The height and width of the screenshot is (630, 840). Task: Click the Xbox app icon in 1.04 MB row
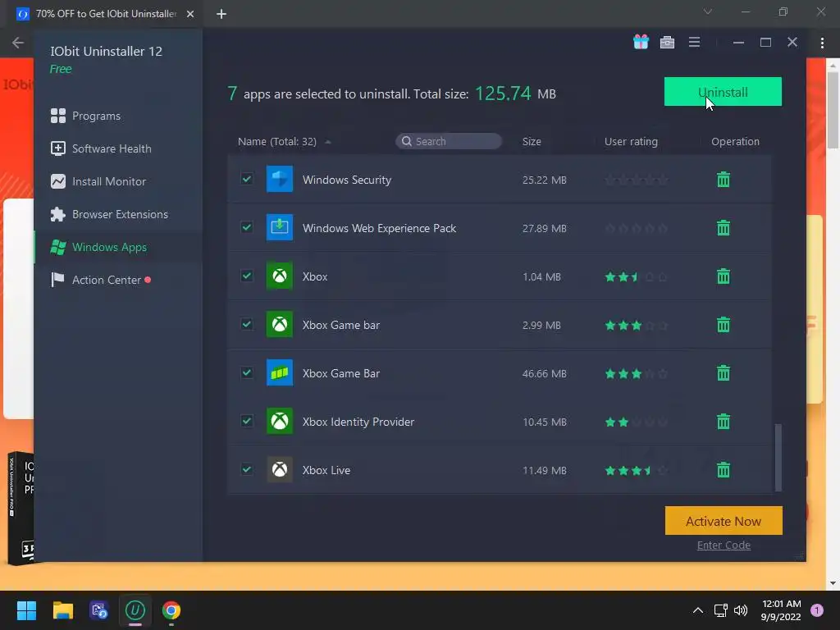point(280,276)
